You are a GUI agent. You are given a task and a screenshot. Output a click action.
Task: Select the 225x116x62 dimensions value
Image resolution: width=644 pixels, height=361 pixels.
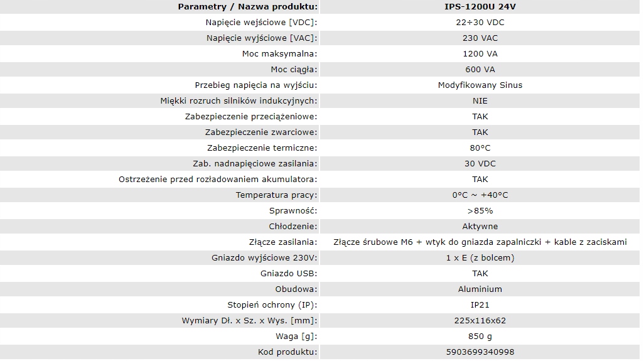click(480, 321)
